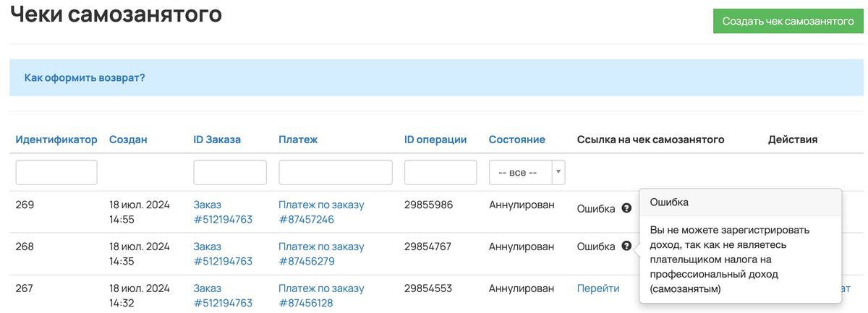Click date 18 июл. 2024 14:55
Screen dimensions: 868x313
[140, 212]
